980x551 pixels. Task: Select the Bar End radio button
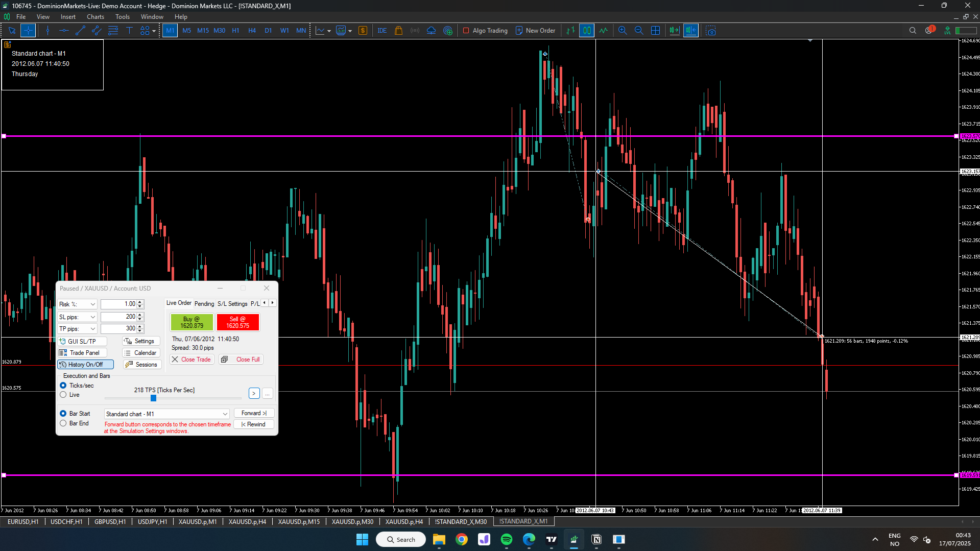[x=63, y=423]
